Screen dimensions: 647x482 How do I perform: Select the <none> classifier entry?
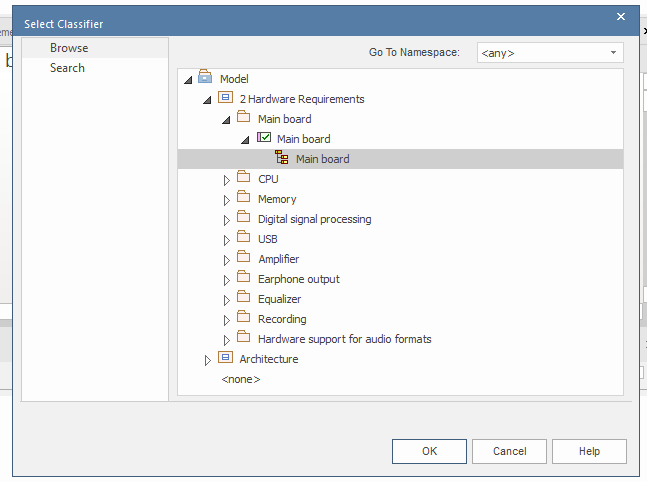point(241,379)
